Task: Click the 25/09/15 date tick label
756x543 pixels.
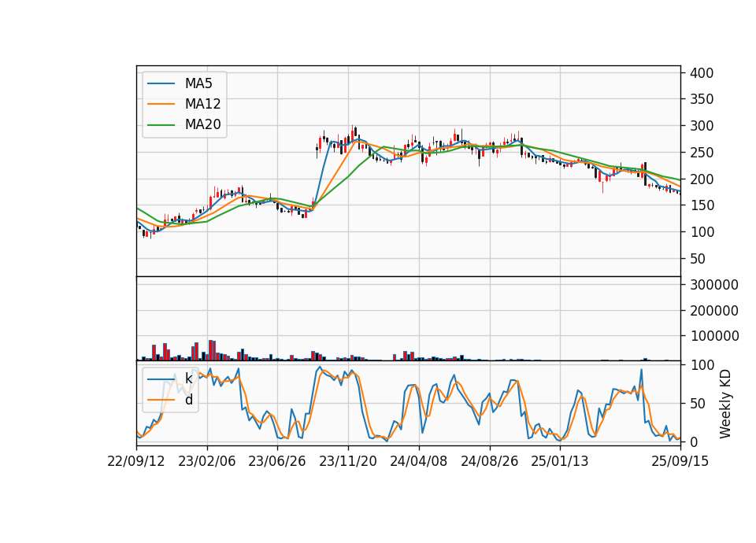Action: pyautogui.click(x=680, y=461)
